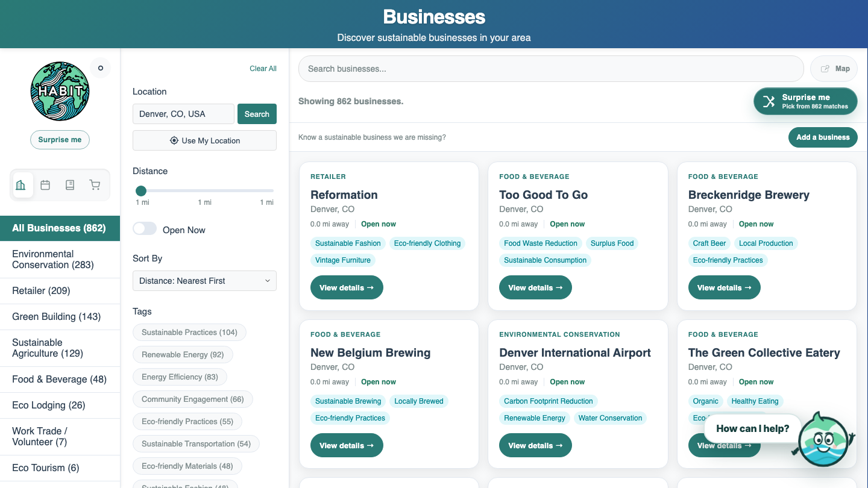Viewport: 868px width, 488px height.
Task: Toggle Eco-friendly Materials (48) tag filter
Action: click(x=187, y=466)
